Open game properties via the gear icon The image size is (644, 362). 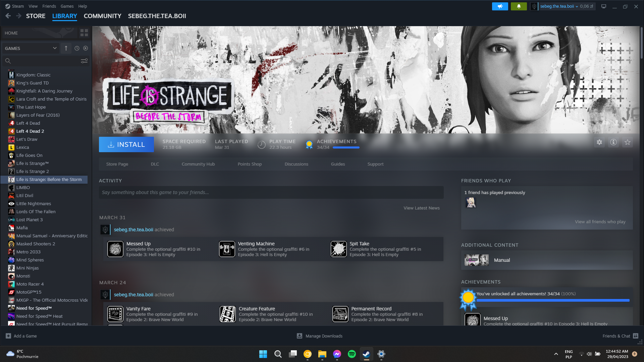click(599, 142)
